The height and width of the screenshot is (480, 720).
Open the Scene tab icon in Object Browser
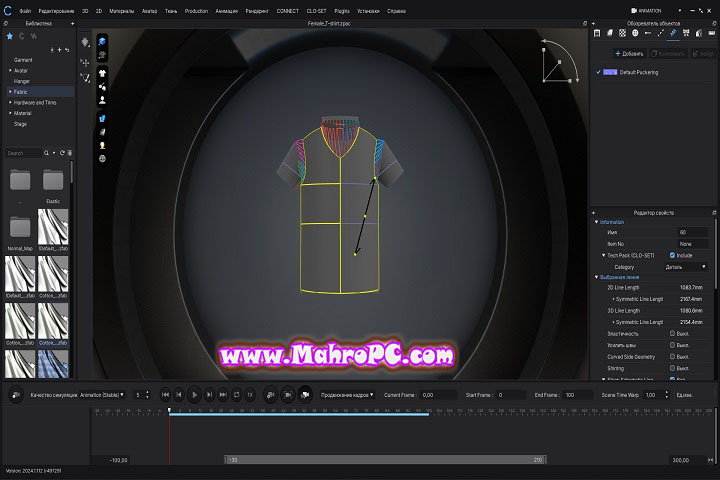click(x=597, y=33)
